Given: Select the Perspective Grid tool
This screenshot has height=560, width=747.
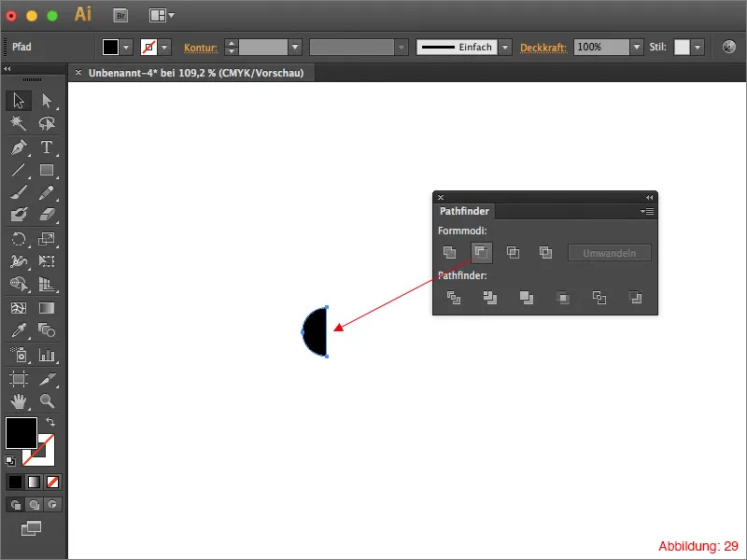Looking at the screenshot, I should (46, 284).
